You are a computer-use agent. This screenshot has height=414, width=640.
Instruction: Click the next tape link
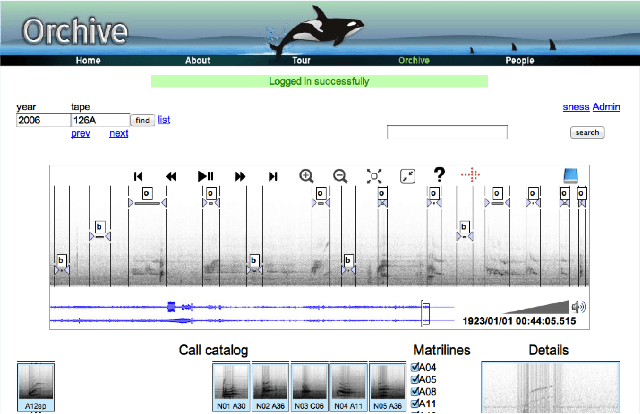tap(119, 134)
